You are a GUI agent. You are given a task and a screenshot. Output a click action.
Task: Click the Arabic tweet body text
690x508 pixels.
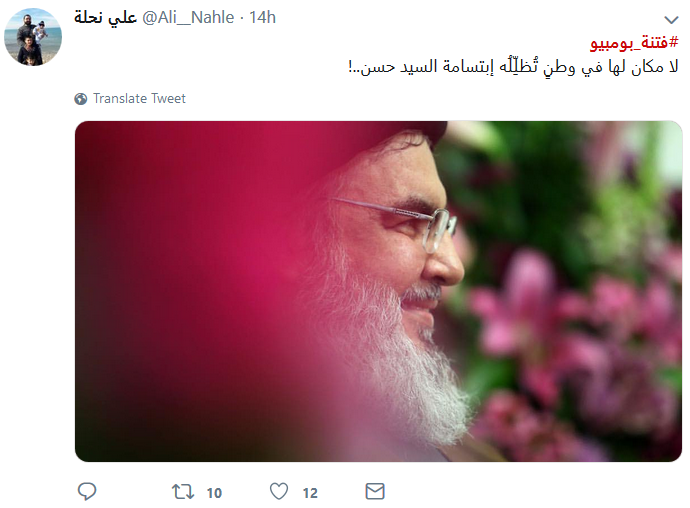click(513, 67)
